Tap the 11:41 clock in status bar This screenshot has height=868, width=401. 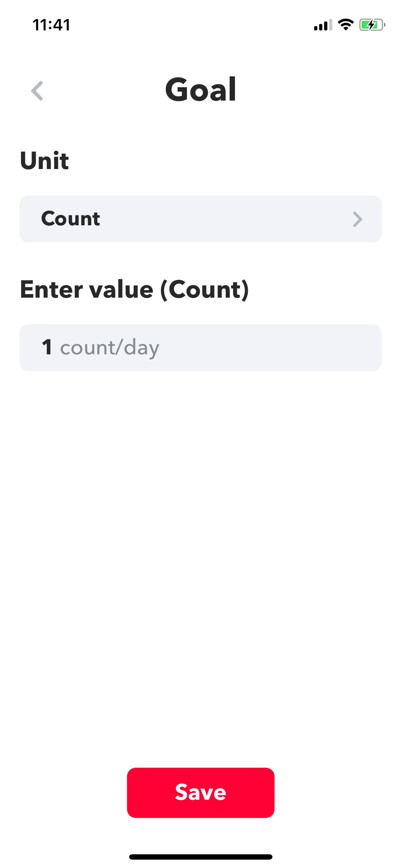click(x=51, y=25)
